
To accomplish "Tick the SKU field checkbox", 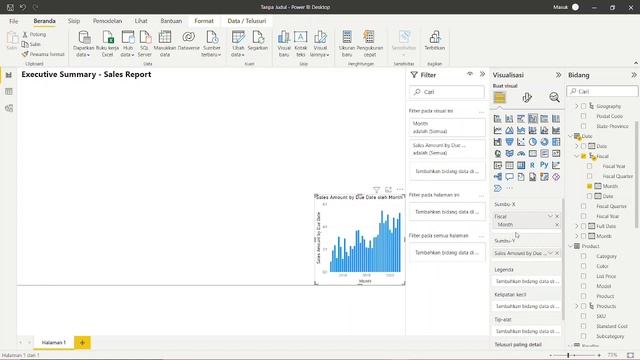I will point(584,316).
